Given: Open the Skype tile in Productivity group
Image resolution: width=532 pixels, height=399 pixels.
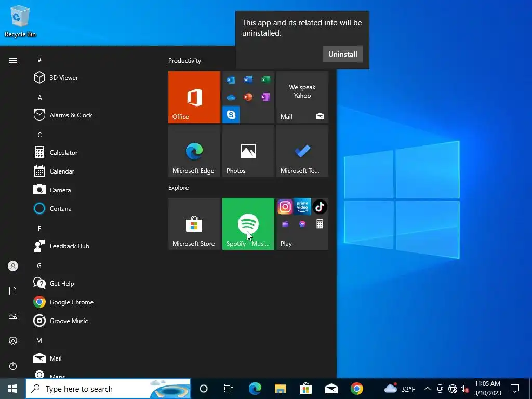Looking at the screenshot, I should [231, 115].
